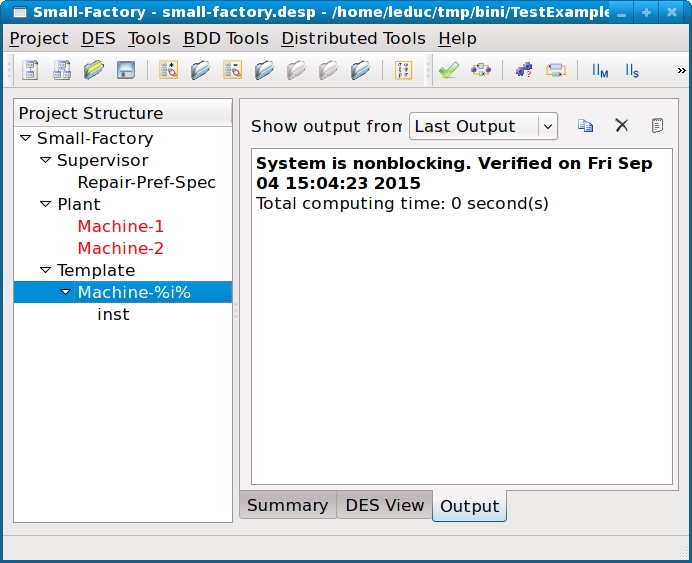Click the save project floppy disk icon

126,70
